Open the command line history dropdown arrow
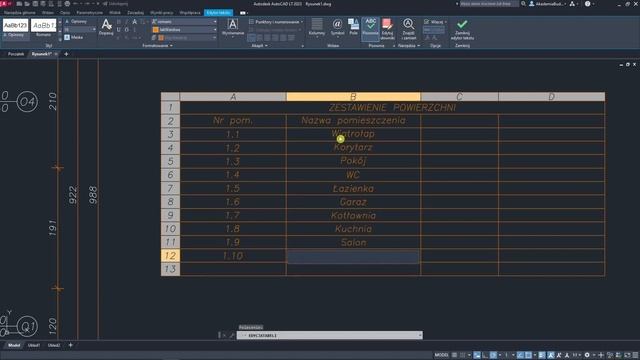 [x=420, y=335]
